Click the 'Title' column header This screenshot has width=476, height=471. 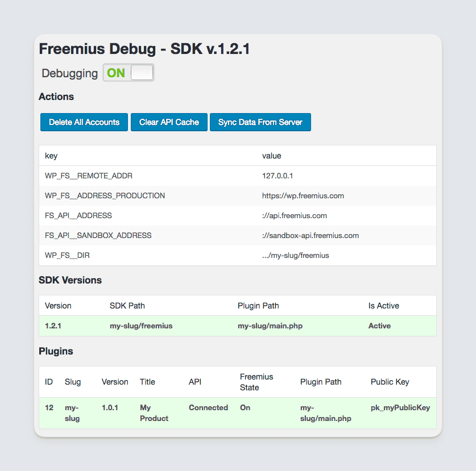click(x=147, y=382)
